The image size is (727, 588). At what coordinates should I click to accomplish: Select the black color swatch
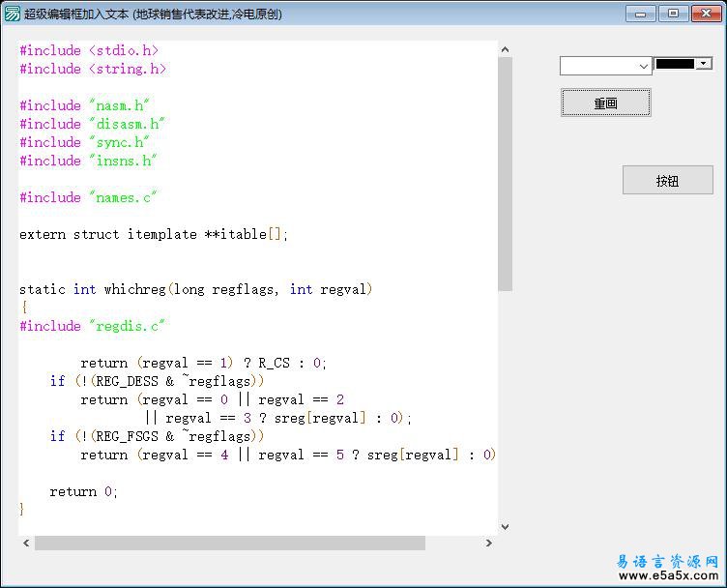coord(675,64)
